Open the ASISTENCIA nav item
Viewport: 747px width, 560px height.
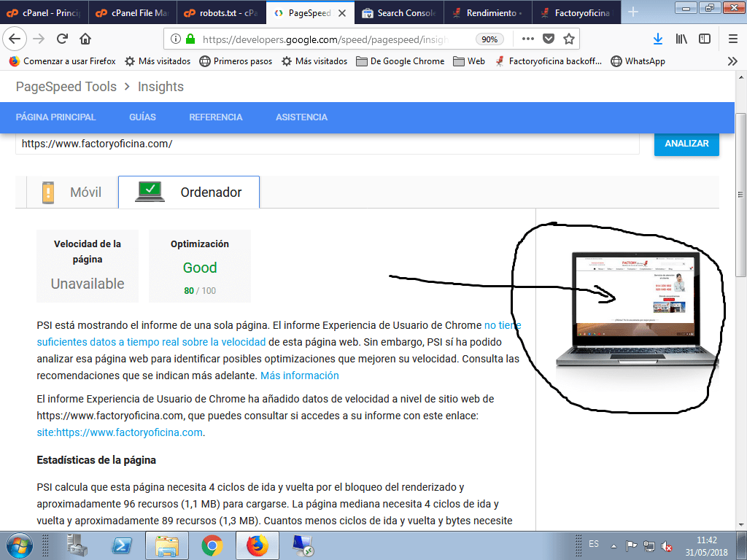[301, 117]
